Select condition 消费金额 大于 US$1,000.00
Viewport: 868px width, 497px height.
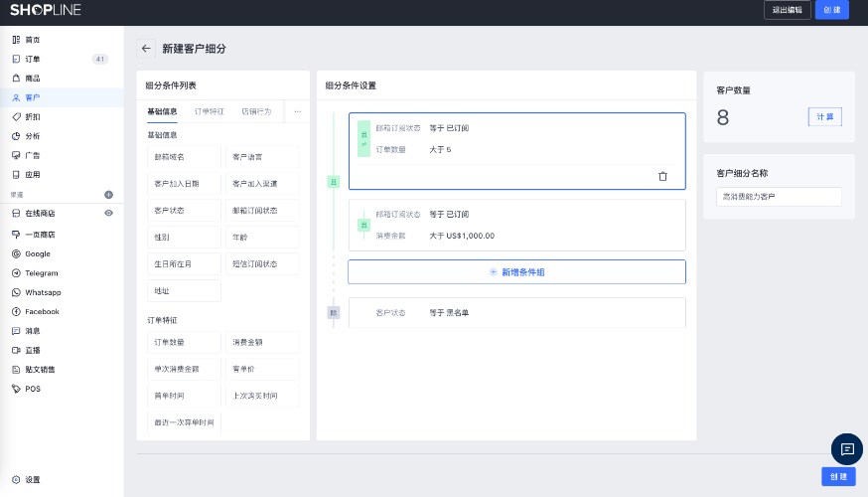tap(435, 236)
